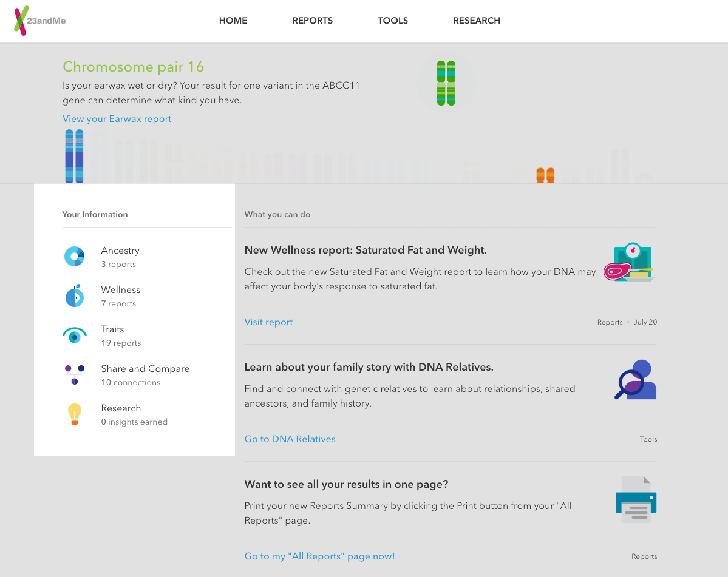Click the Research lightbulb icon
Screen dimensions: 728x577
[x=74, y=414]
